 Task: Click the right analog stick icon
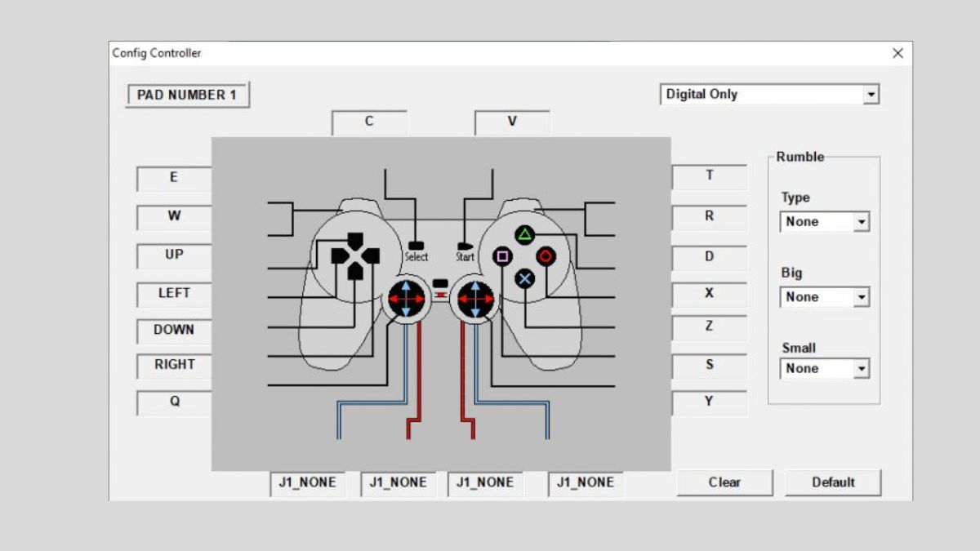(x=475, y=299)
